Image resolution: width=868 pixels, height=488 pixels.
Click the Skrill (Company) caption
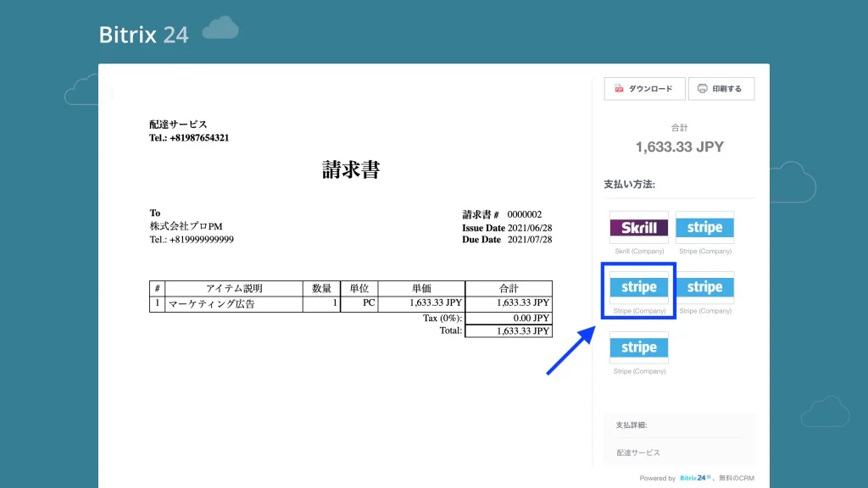tap(639, 251)
